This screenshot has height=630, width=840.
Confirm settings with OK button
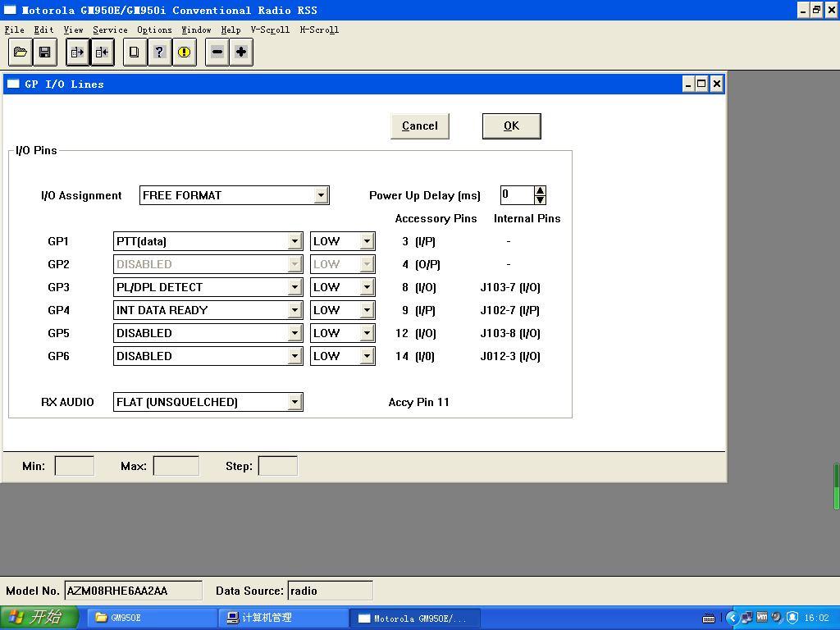tap(512, 126)
